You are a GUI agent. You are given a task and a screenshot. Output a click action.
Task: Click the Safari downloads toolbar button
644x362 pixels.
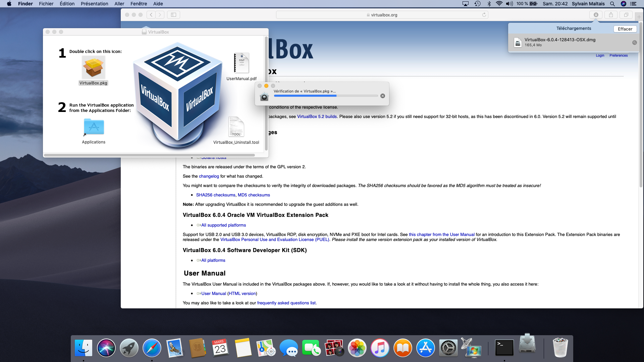pyautogui.click(x=596, y=15)
